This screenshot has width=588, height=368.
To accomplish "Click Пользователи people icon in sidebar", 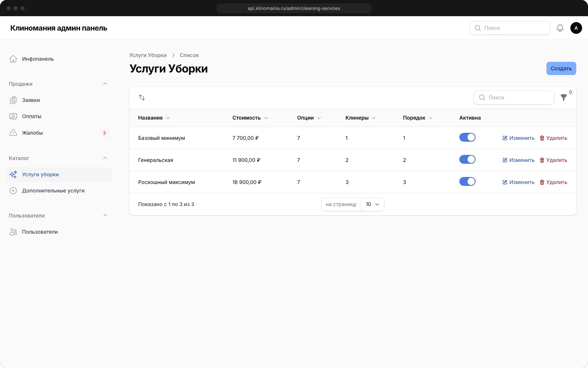I will (x=13, y=232).
